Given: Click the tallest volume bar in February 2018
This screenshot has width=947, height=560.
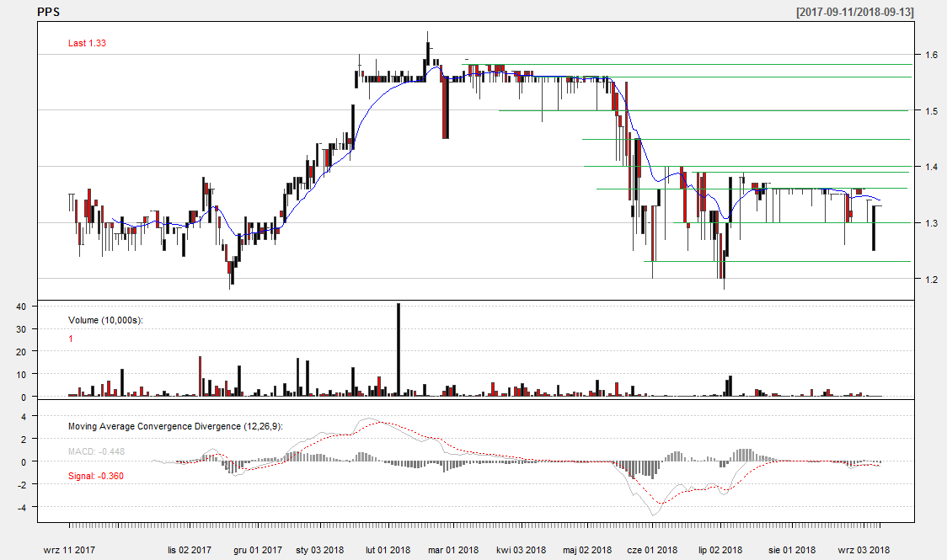Looking at the screenshot, I should [398, 349].
